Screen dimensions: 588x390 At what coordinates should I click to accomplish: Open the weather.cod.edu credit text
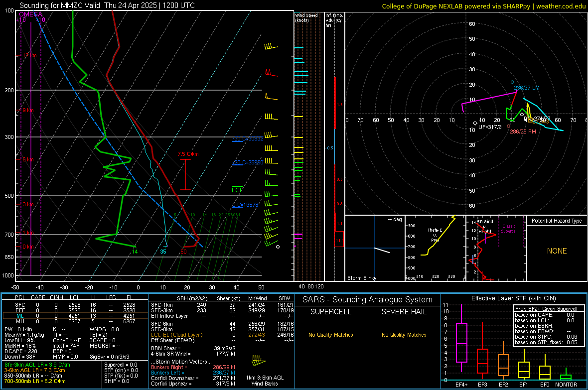point(561,6)
